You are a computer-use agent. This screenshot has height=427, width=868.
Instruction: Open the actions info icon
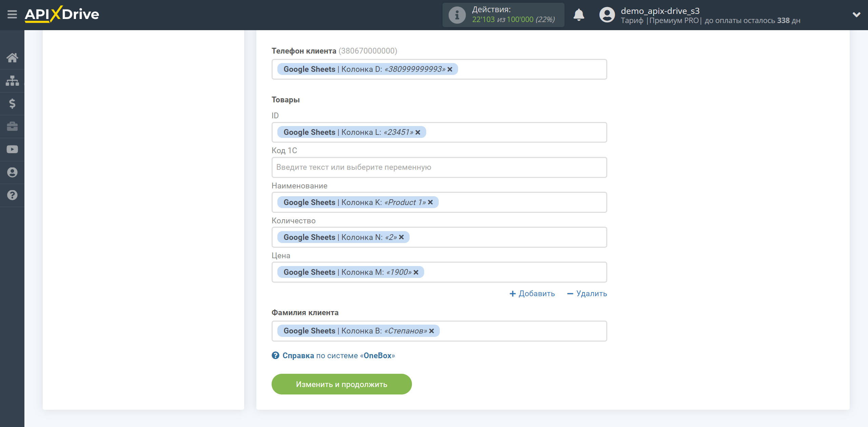457,15
